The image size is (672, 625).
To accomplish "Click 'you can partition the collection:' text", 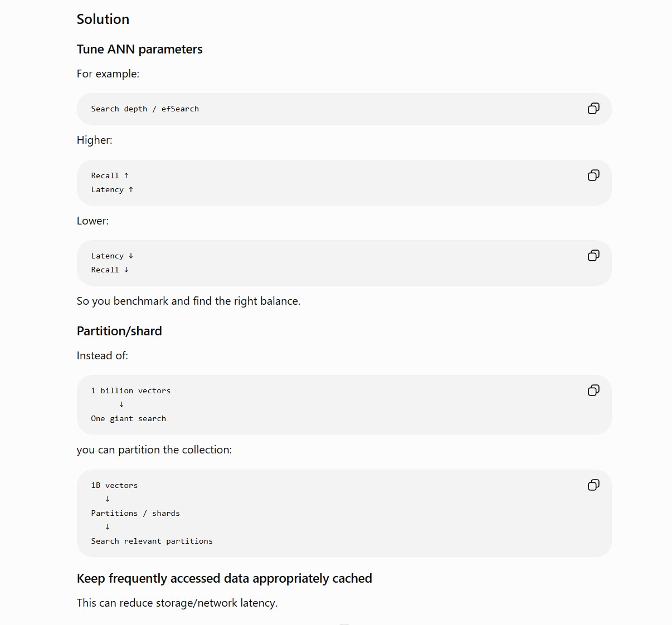I will click(x=154, y=450).
